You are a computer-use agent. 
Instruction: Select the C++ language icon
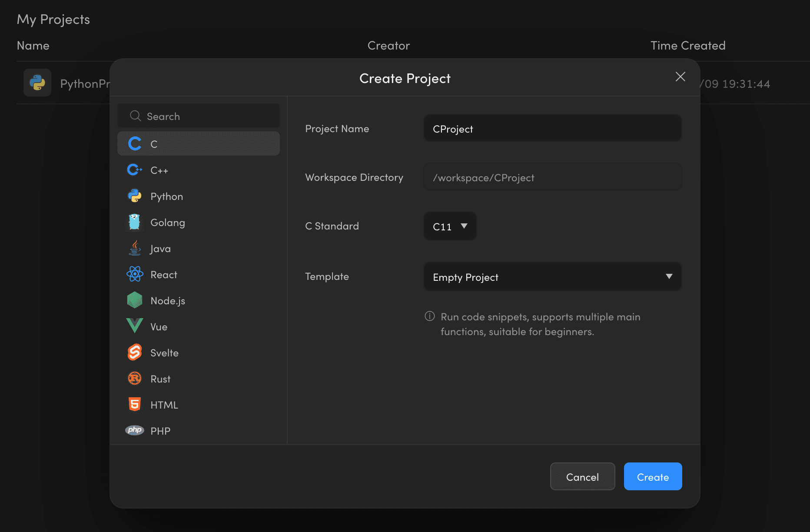pos(134,170)
